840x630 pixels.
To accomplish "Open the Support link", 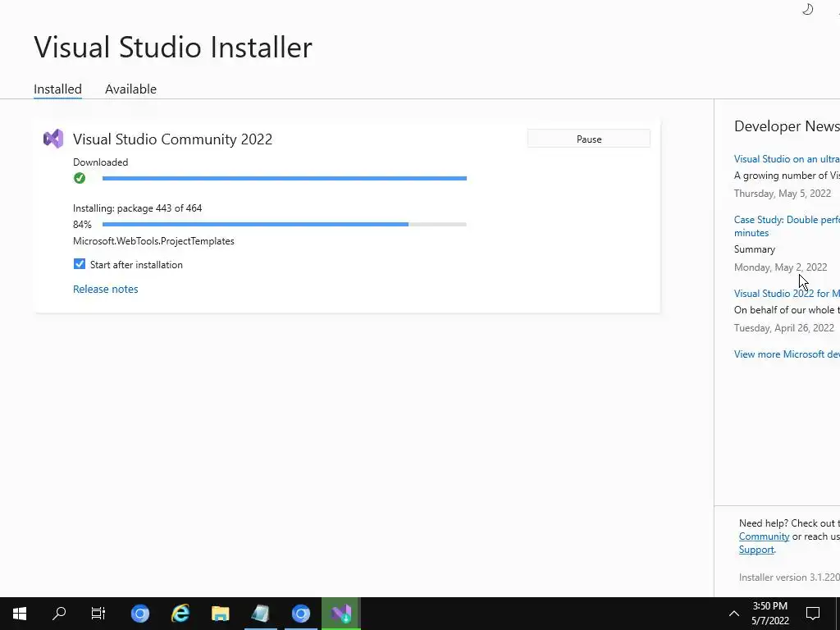I will tap(756, 550).
